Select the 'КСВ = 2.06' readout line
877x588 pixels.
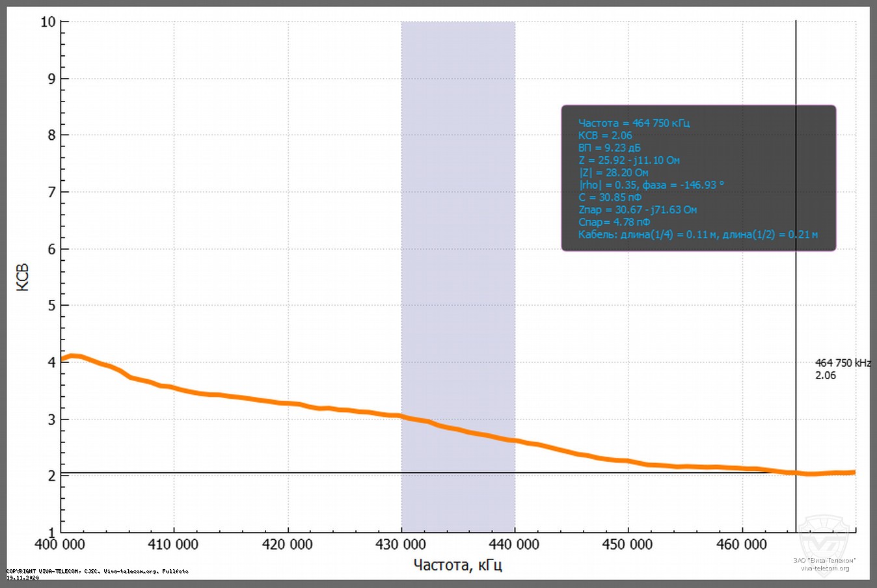pyautogui.click(x=605, y=135)
